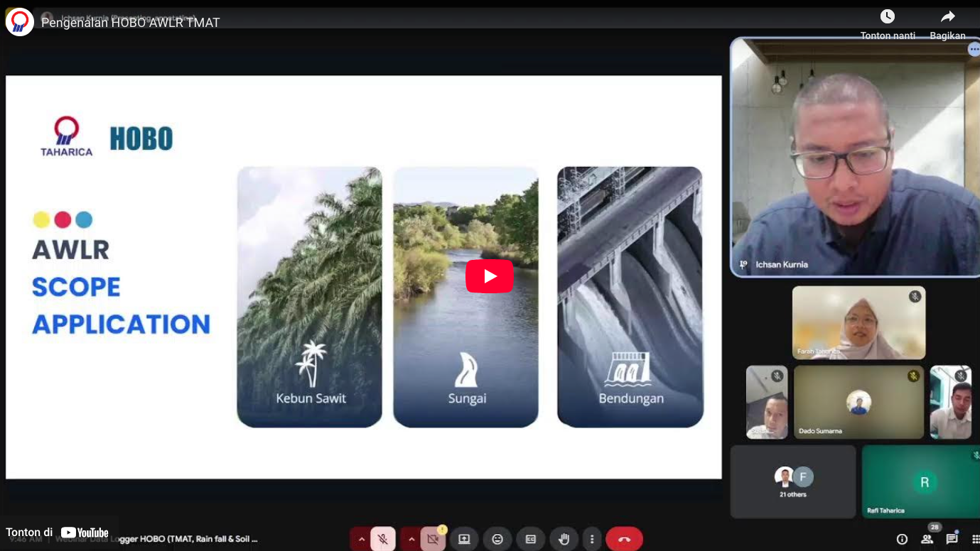Click the Bagikan share arrow icon

tap(947, 16)
